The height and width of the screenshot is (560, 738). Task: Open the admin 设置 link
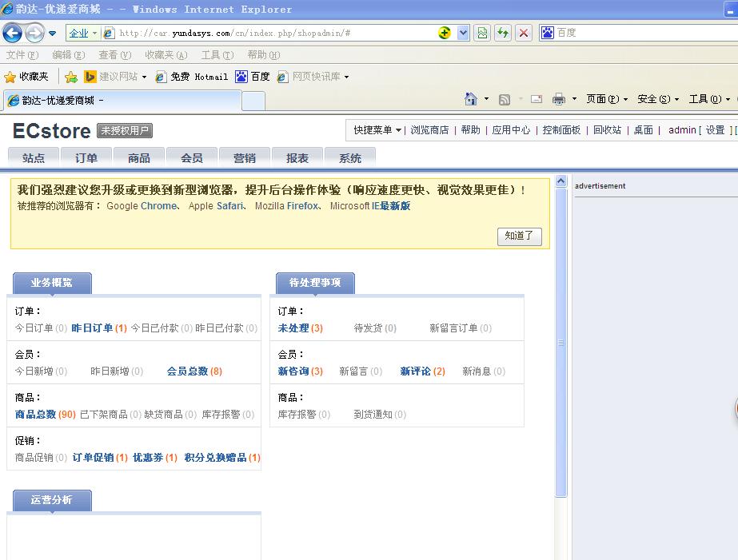pos(715,130)
